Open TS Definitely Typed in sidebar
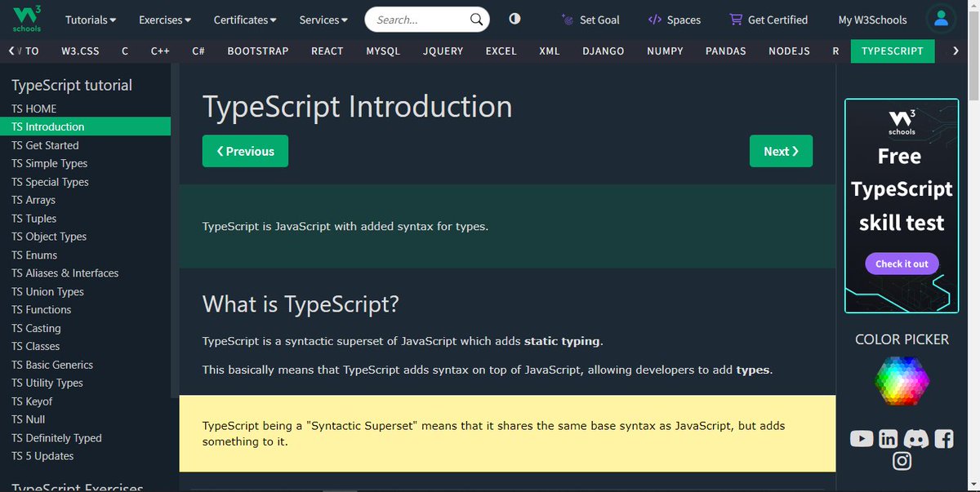 tap(85, 438)
